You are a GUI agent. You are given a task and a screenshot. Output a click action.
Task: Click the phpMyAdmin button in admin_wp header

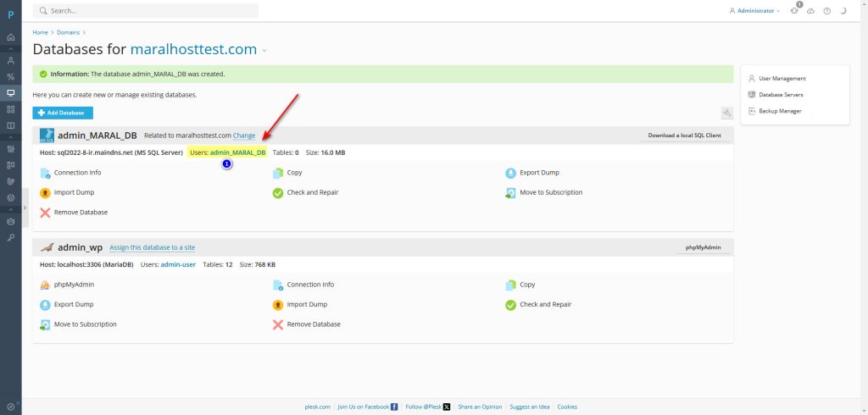click(703, 247)
